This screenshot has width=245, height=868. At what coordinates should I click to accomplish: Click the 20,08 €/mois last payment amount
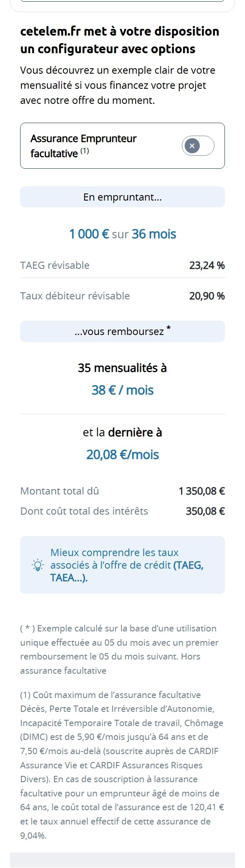tap(122, 454)
